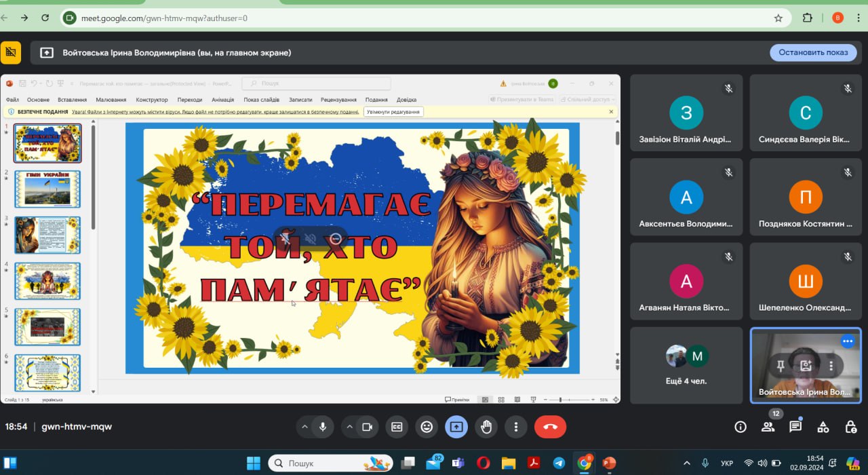Open the chat with everyone panel
The height and width of the screenshot is (475, 868).
795,427
